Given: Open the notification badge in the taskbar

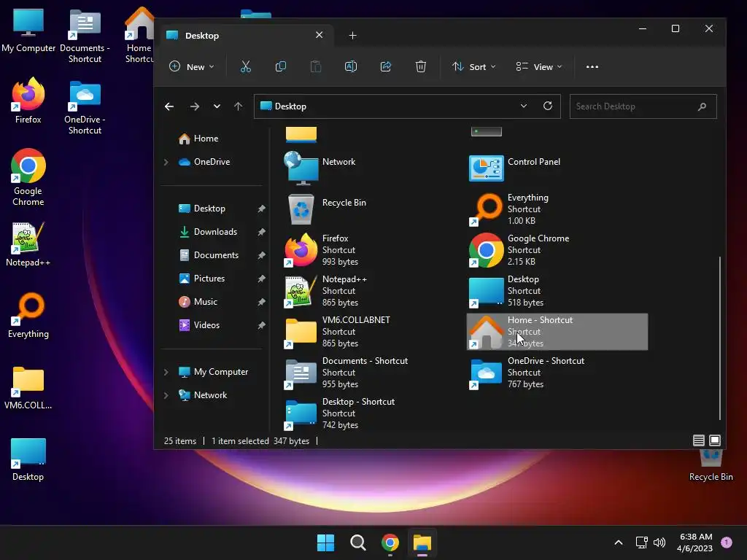Looking at the screenshot, I should (727, 542).
